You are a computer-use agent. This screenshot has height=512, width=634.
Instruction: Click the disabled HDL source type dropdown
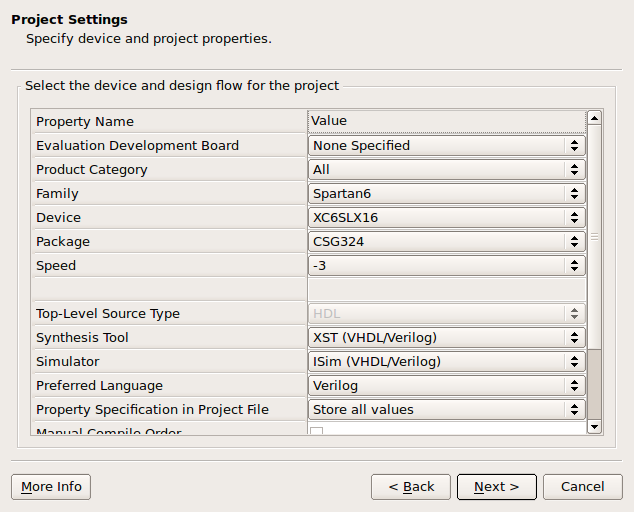(447, 313)
